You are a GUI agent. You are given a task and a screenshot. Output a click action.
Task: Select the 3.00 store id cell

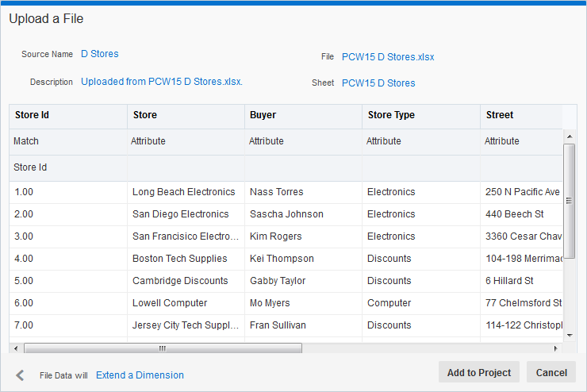pos(68,236)
